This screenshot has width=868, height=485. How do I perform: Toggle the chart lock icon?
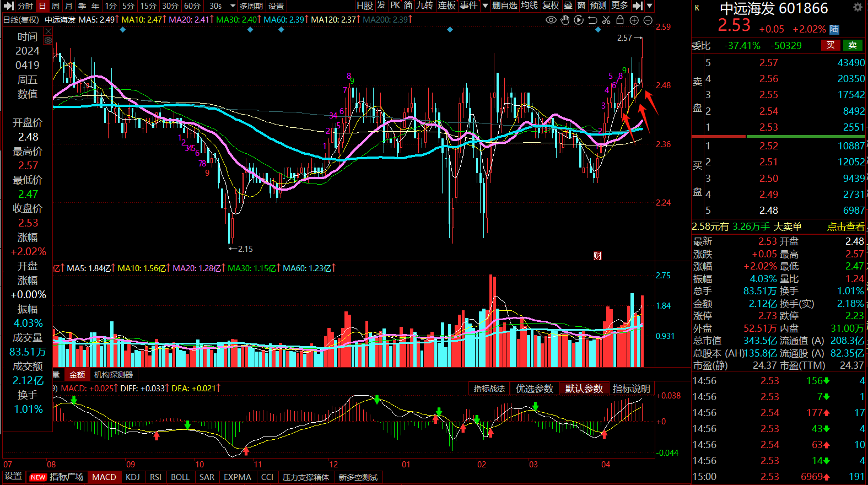pos(620,20)
